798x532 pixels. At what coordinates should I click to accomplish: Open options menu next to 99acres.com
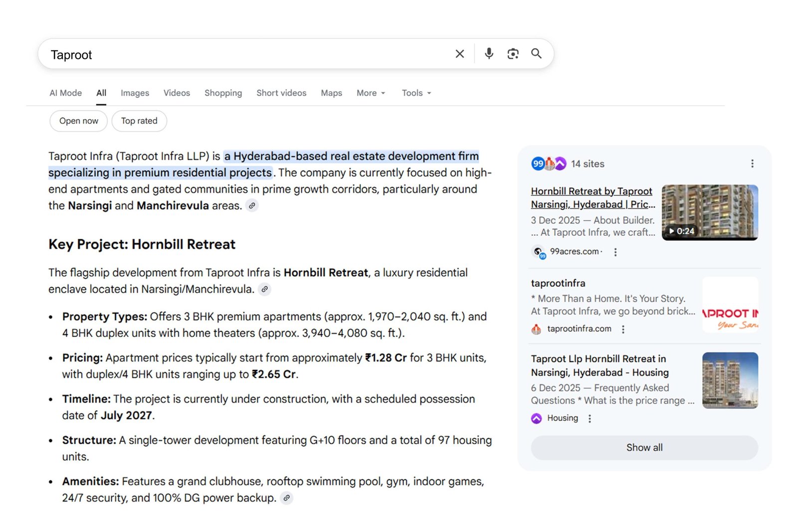coord(615,252)
